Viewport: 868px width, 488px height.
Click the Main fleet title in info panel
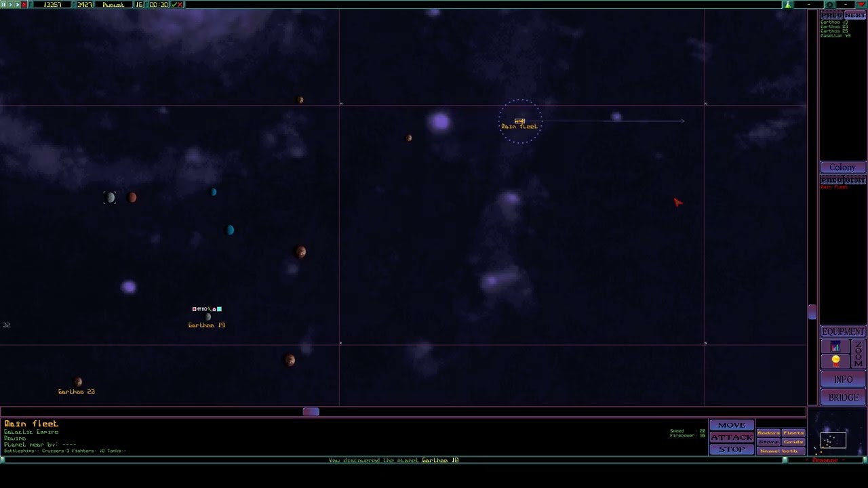(31, 424)
